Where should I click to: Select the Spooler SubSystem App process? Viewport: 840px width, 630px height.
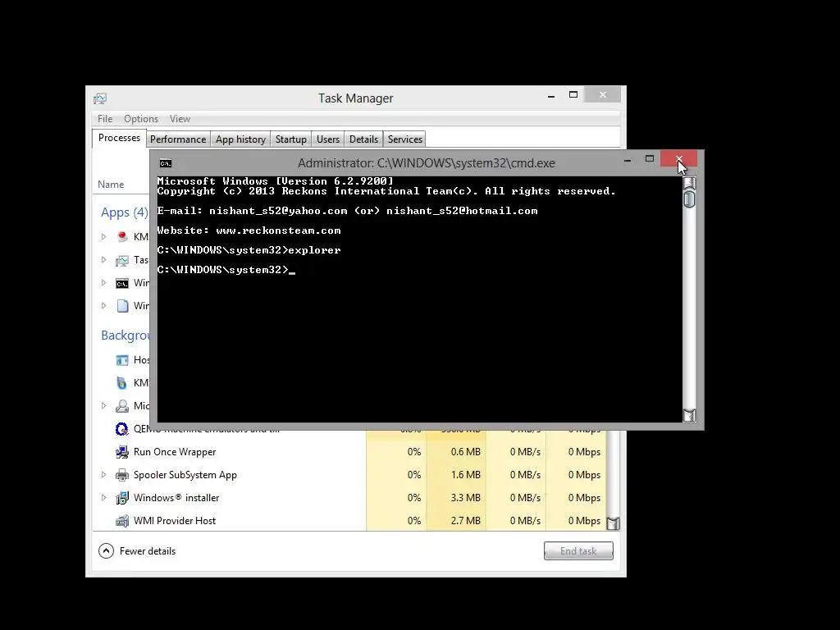[x=185, y=475]
